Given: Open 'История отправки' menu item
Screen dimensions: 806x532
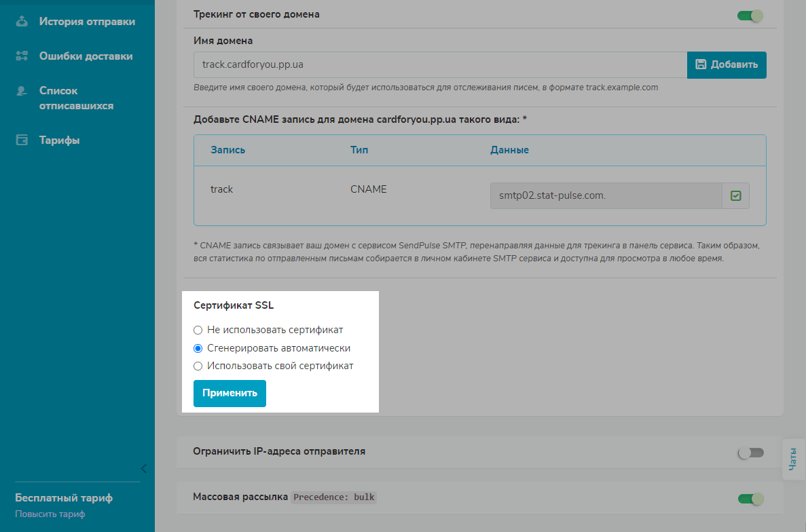Looking at the screenshot, I should (87, 22).
